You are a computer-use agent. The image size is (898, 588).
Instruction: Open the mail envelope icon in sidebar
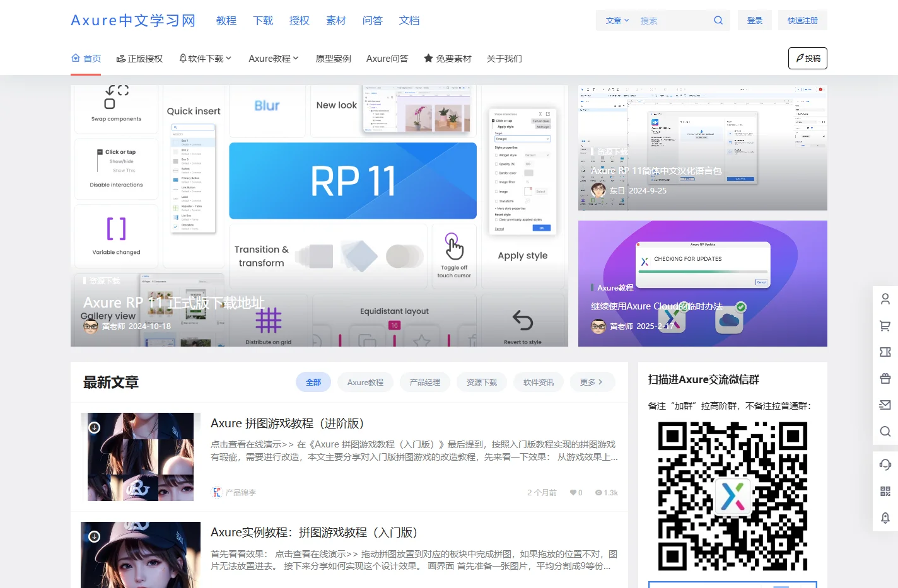[x=885, y=405]
